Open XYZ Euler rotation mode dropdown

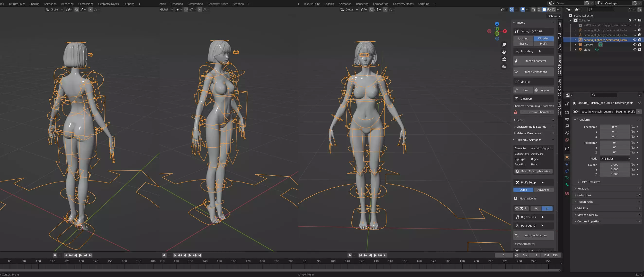point(615,159)
